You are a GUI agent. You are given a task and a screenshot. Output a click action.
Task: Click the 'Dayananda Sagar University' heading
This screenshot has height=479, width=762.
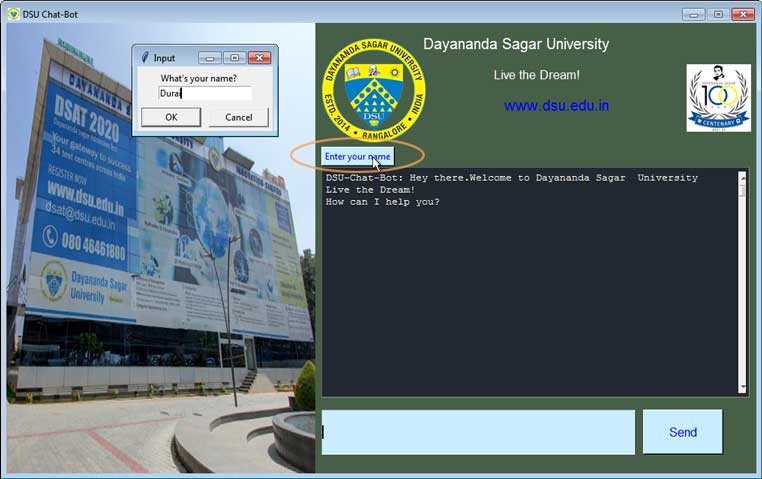[x=516, y=44]
